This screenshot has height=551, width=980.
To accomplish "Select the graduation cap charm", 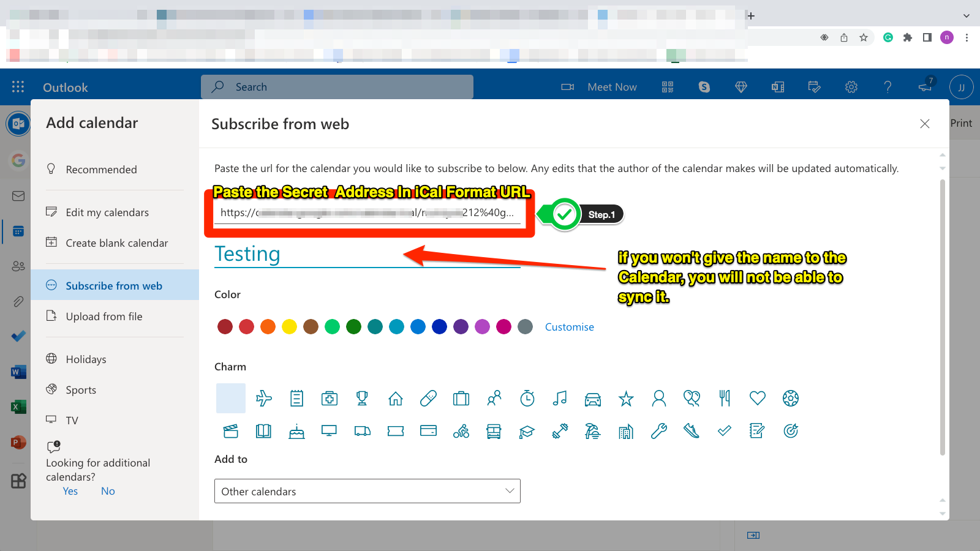I will coord(527,431).
